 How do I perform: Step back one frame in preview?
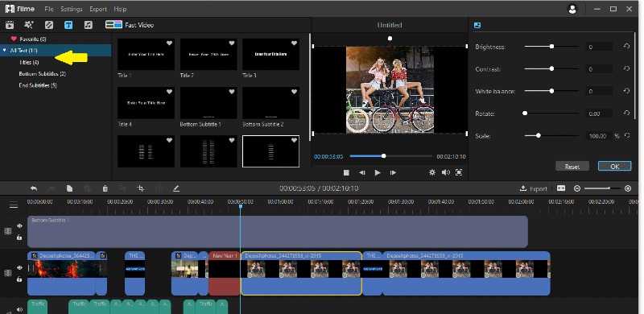(361, 172)
